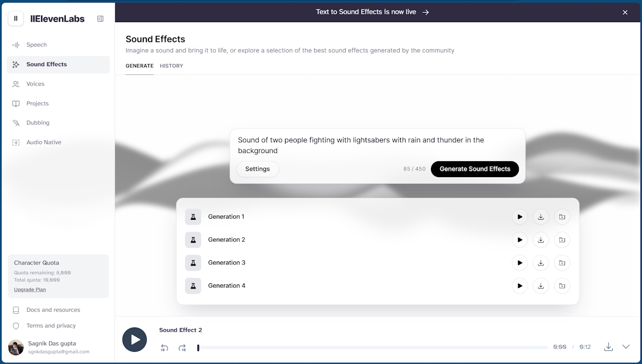The height and width of the screenshot is (364, 642).
Task: Open the Projects section
Action: tap(36, 103)
